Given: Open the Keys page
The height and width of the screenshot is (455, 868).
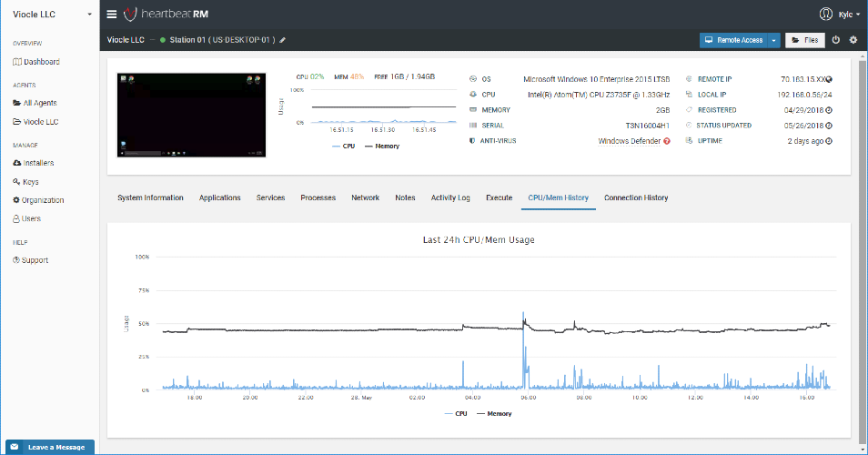Looking at the screenshot, I should click(26, 182).
